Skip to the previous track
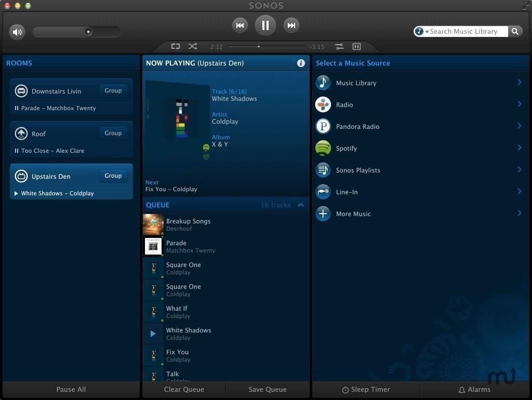The width and height of the screenshot is (532, 400). (240, 25)
